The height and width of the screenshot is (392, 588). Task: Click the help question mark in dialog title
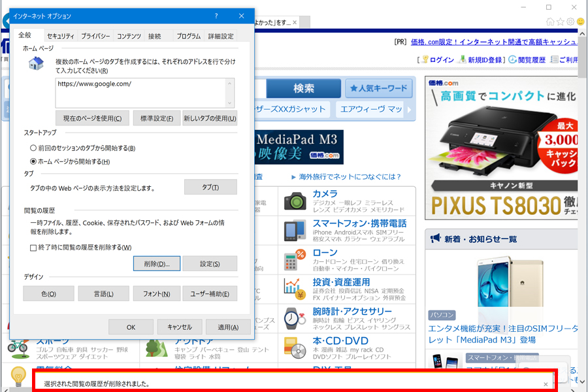point(216,16)
